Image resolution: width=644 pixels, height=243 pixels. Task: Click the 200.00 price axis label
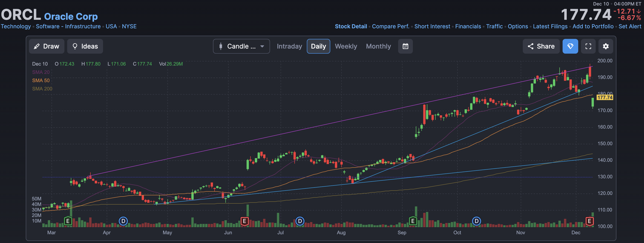(x=605, y=61)
